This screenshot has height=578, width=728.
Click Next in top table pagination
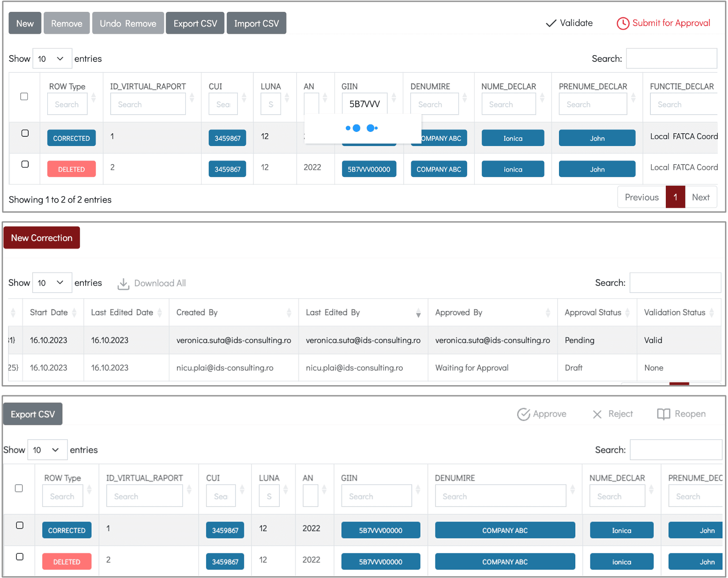tap(701, 197)
